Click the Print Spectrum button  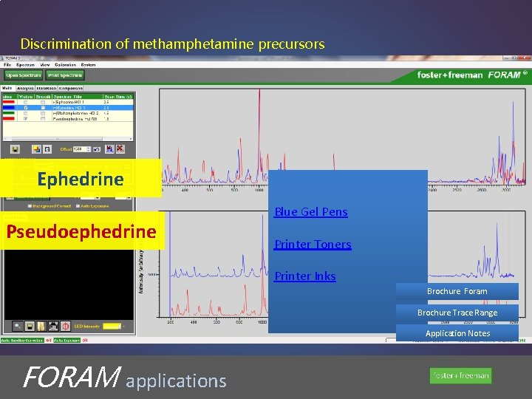click(x=65, y=75)
